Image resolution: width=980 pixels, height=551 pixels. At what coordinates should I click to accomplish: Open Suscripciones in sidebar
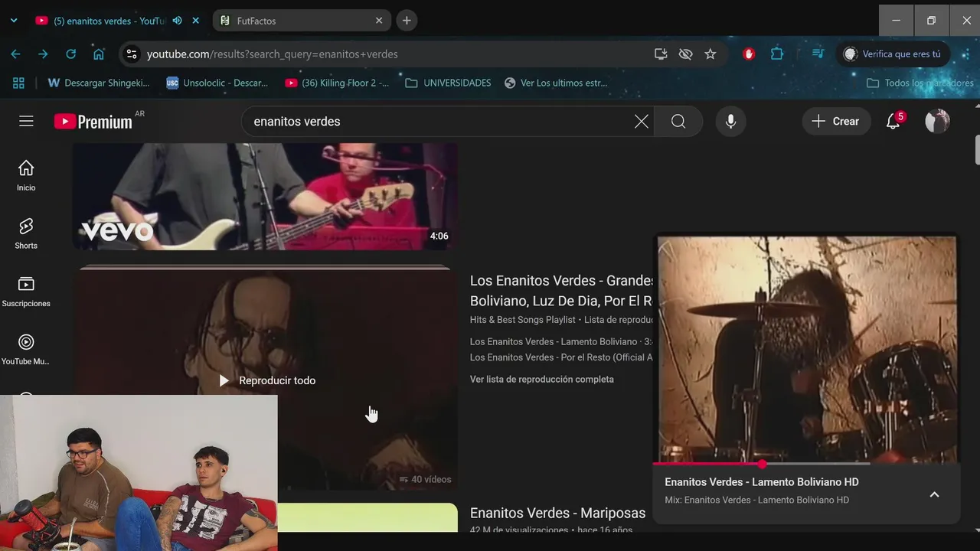tap(26, 292)
